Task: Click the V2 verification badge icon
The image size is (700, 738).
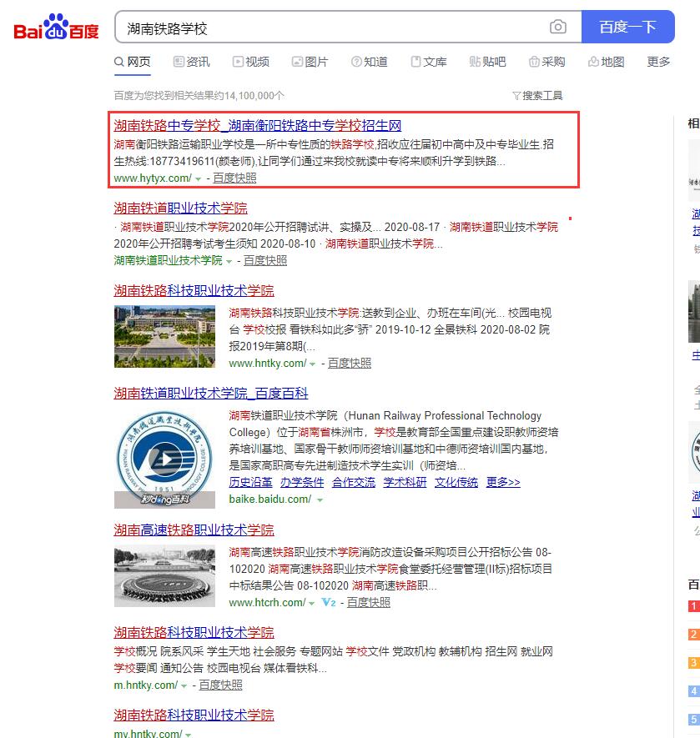Action: pyautogui.click(x=329, y=602)
